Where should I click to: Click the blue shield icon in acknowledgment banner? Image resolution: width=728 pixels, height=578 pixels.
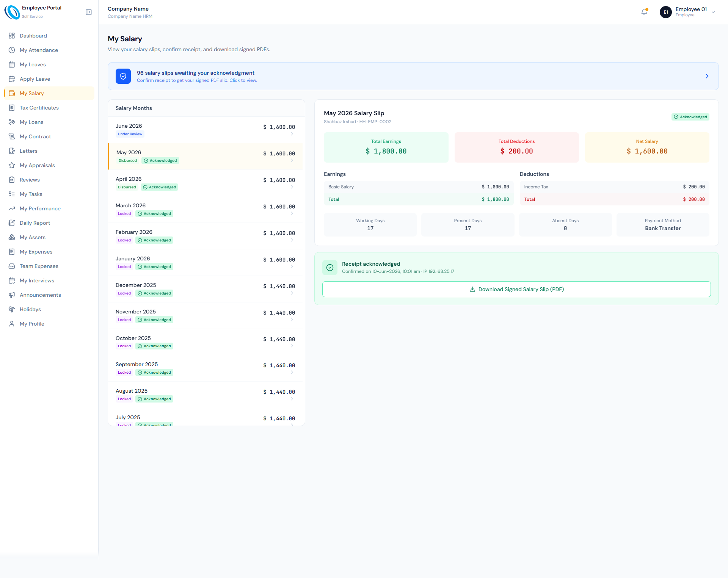click(x=123, y=76)
